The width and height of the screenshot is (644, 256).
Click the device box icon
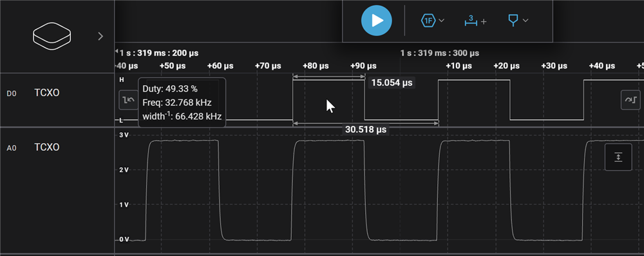pyautogui.click(x=52, y=36)
